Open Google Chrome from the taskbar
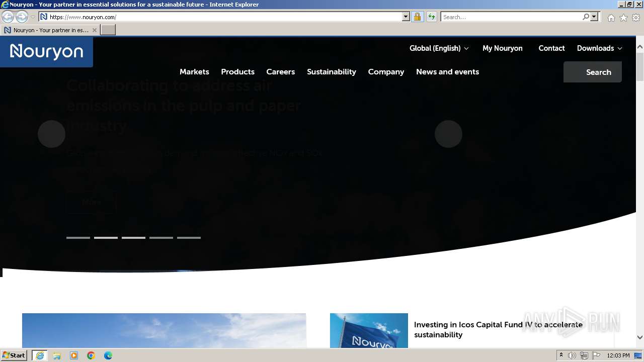Viewport: 644px width, 362px height. click(x=91, y=355)
